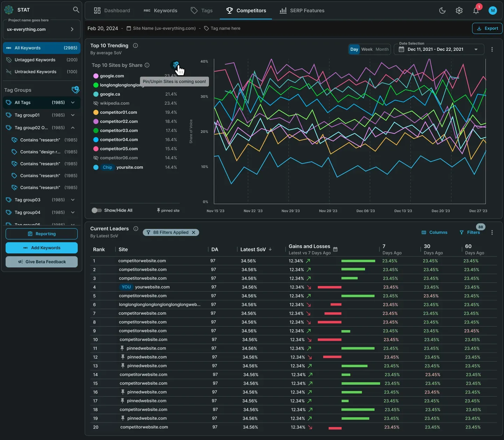Expand Tag group03 chevron
The width and height of the screenshot is (504, 440).
click(73, 200)
